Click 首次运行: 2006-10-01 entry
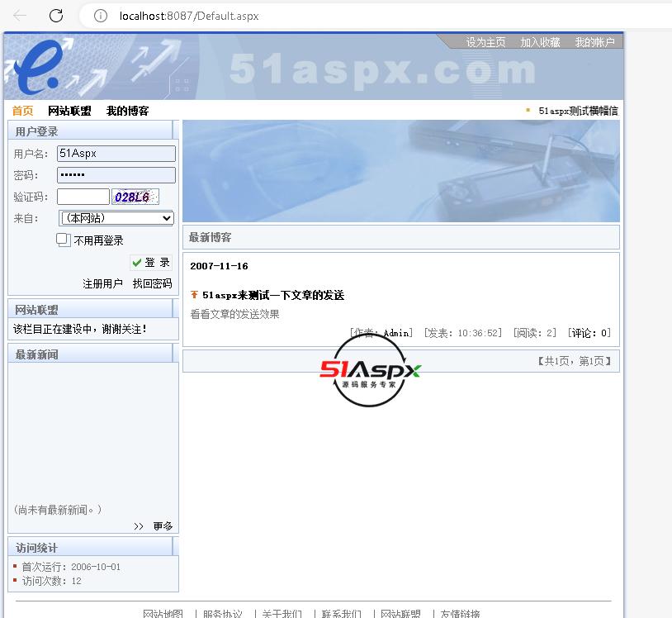 (71, 567)
